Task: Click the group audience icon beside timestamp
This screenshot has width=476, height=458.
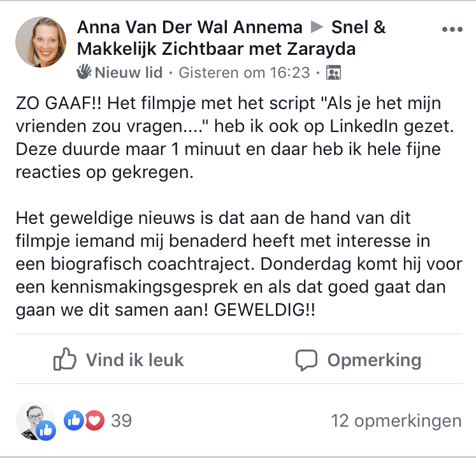Action: click(x=333, y=73)
